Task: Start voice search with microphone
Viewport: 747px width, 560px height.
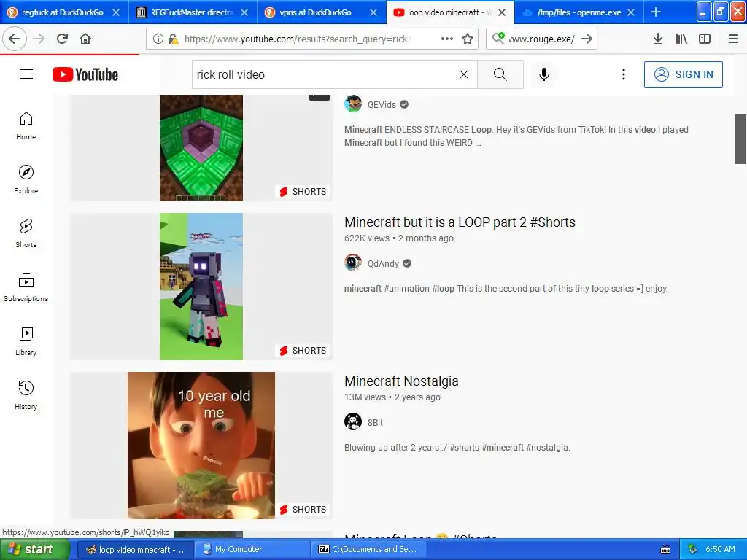Action: pyautogui.click(x=544, y=74)
